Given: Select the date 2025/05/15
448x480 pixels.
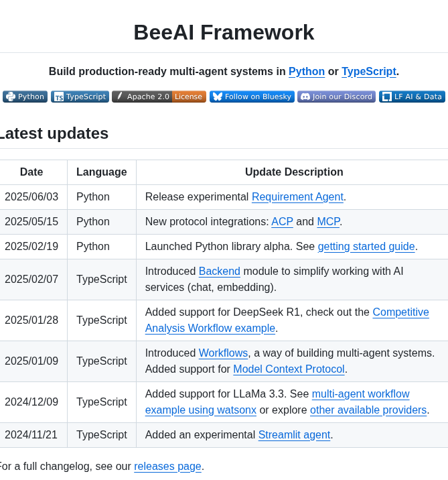Looking at the screenshot, I should coord(31,222).
